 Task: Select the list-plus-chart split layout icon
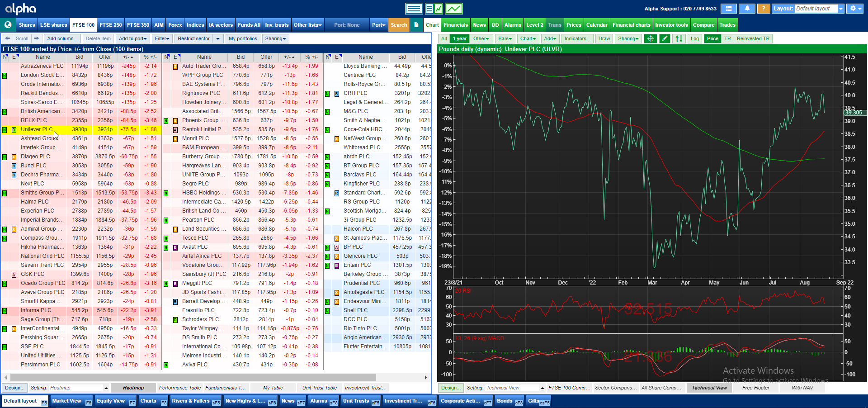click(434, 9)
